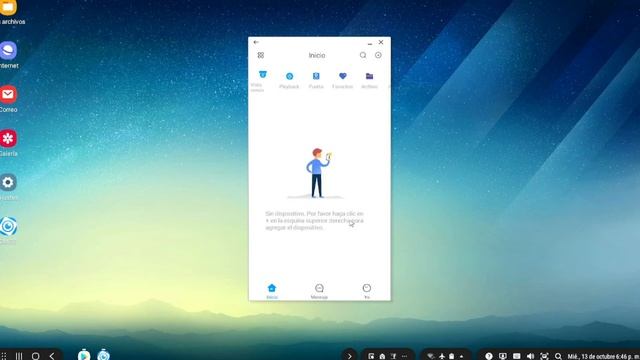Switch to the Mensaje bottom tab
Viewport: 640px width, 360px height.
pyautogui.click(x=319, y=291)
